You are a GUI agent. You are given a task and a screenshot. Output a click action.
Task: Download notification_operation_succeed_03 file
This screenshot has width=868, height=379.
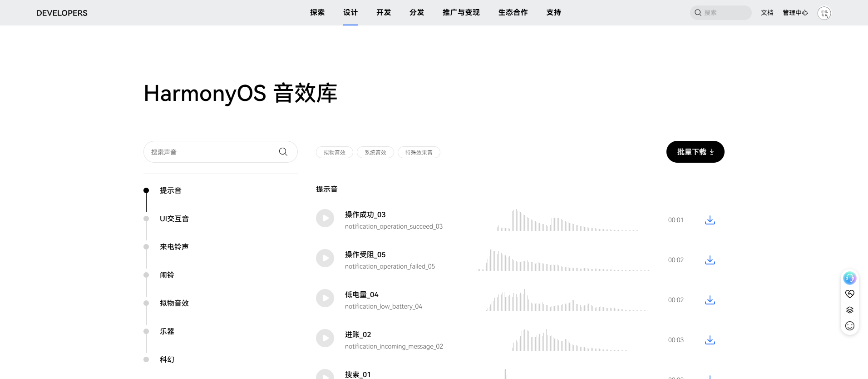(x=710, y=220)
